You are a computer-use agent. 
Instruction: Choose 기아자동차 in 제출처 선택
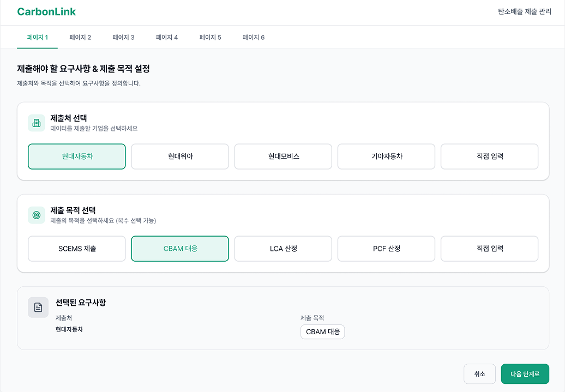pos(386,156)
